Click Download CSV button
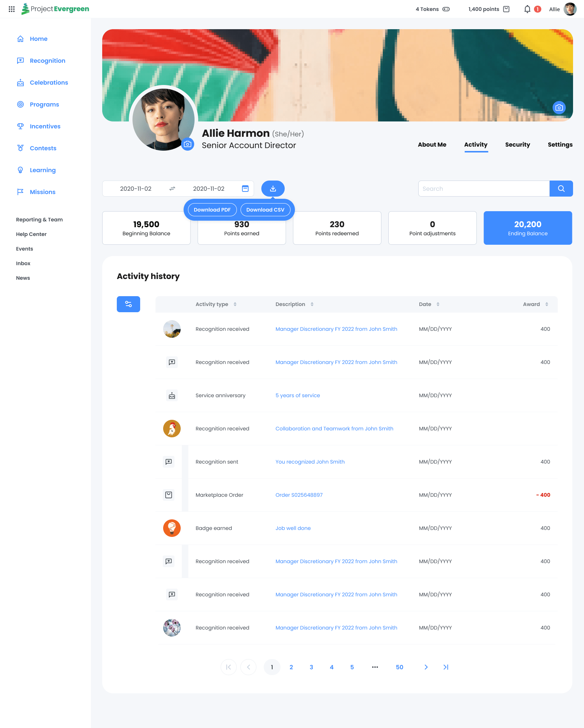 point(265,210)
